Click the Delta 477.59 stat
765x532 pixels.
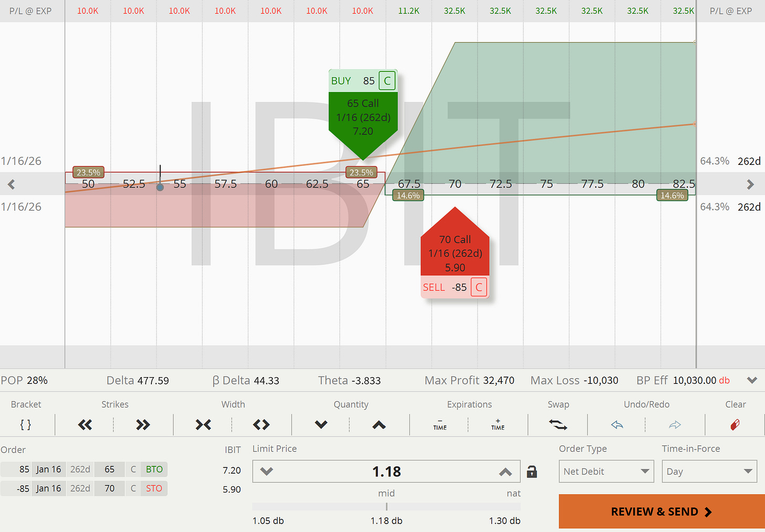(138, 380)
